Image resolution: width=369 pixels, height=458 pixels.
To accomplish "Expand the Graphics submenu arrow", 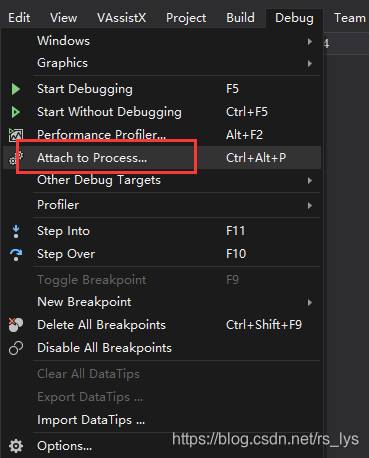I will click(310, 63).
